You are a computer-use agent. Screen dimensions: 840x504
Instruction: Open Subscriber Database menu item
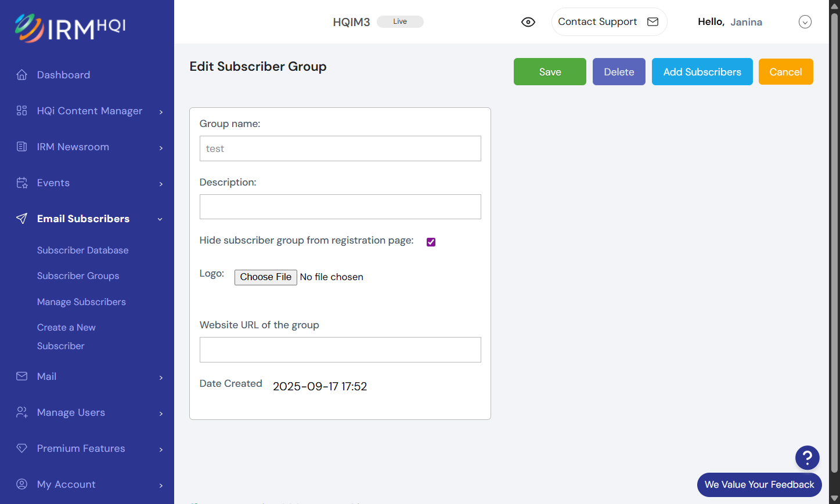coord(83,251)
